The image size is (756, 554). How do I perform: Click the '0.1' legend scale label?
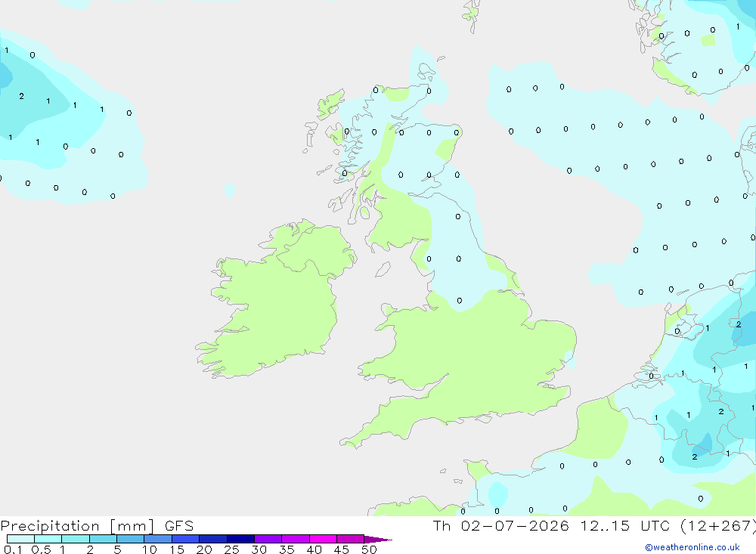pyautogui.click(x=13, y=549)
